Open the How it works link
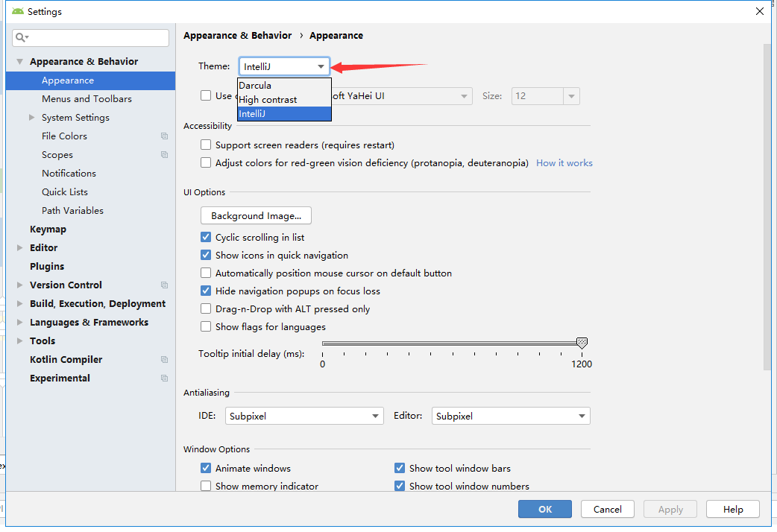The height and width of the screenshot is (532, 777). pyautogui.click(x=564, y=162)
